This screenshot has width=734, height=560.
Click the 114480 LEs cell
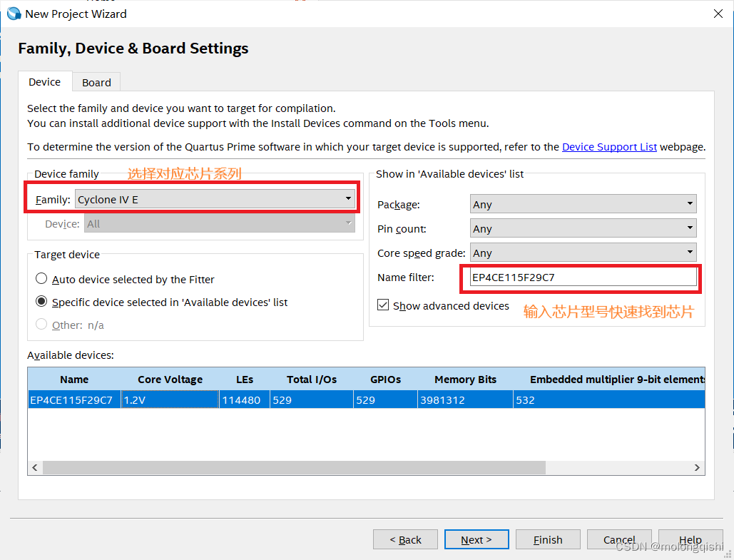245,399
